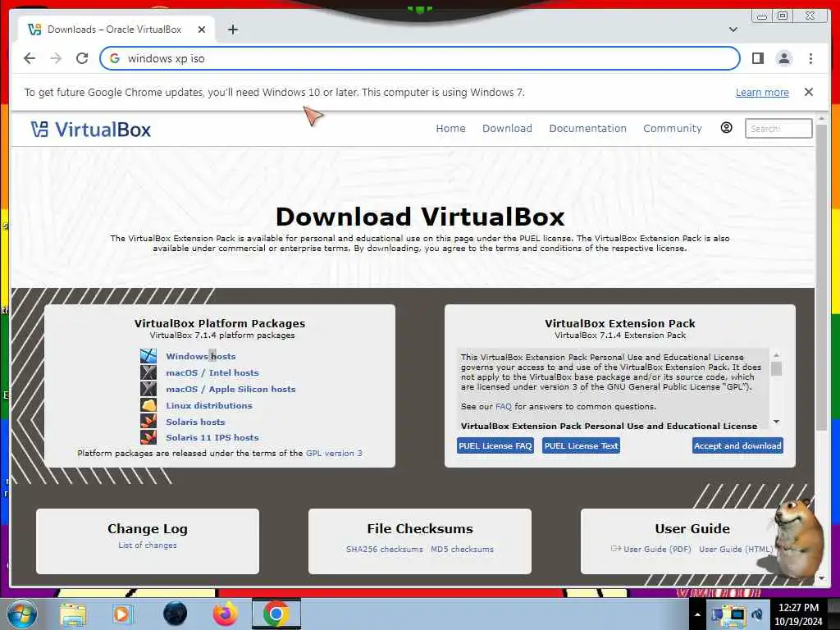Download Windows hosts package
The height and width of the screenshot is (630, 840).
point(200,356)
